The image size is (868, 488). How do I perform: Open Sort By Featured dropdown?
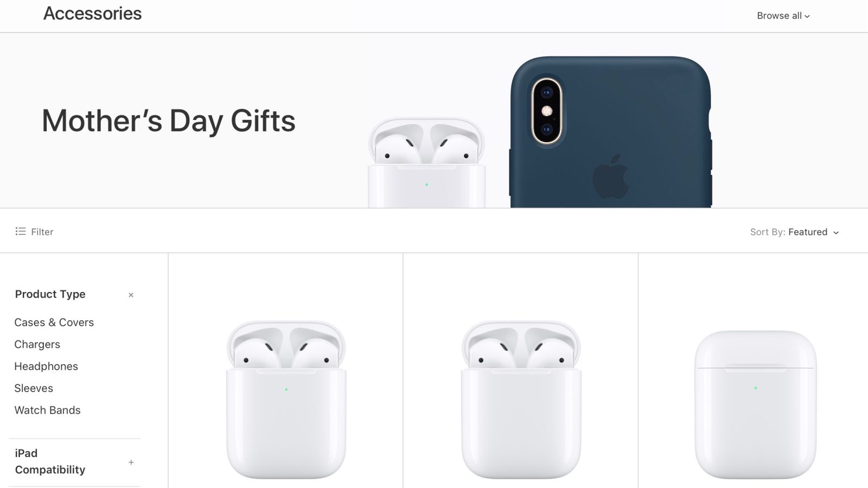[795, 232]
